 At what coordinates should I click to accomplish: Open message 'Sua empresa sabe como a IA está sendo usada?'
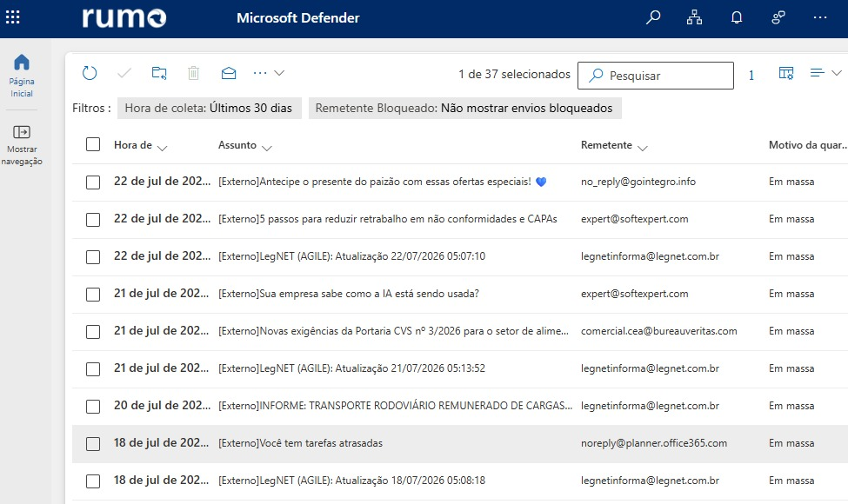(x=348, y=294)
